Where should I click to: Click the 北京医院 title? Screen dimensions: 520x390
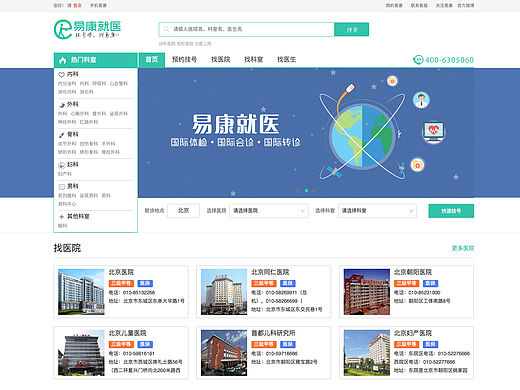click(x=121, y=272)
